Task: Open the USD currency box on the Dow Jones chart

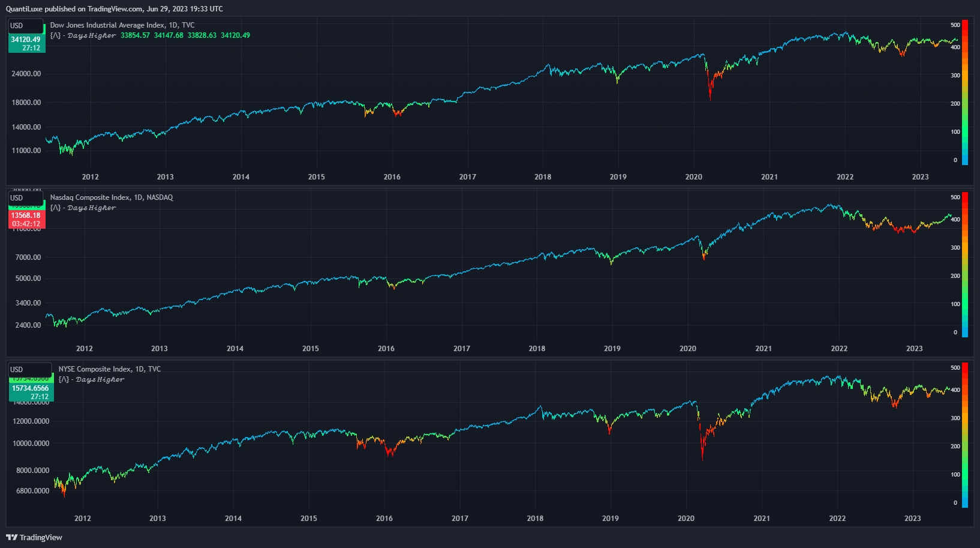Action: (26, 26)
